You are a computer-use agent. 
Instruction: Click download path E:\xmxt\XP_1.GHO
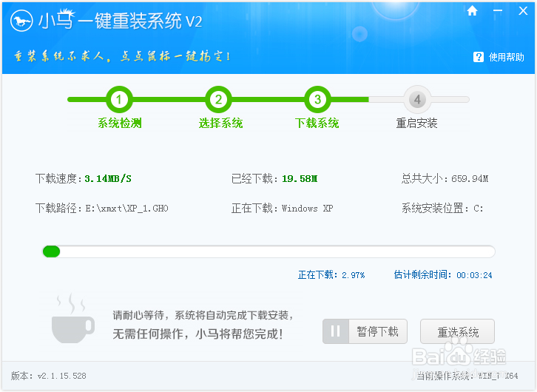coord(126,209)
